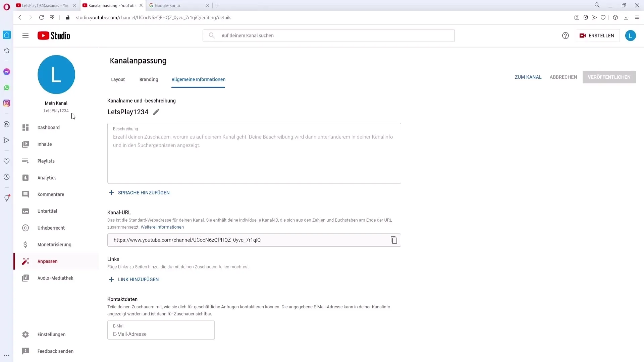Switch to Branding tab
The height and width of the screenshot is (362, 644).
(x=148, y=79)
